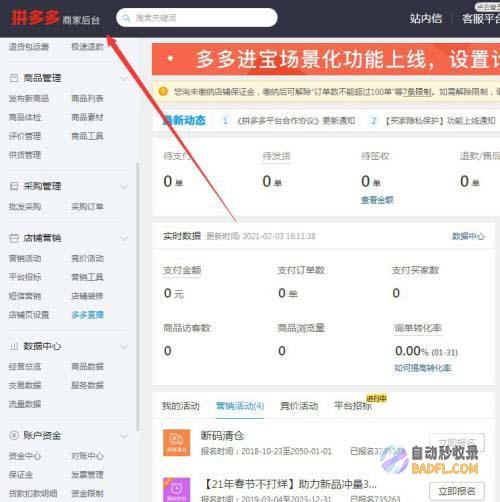Screen dimensions: 500x502
Task: Open 商品数据 in sidebar
Action: coord(87,367)
